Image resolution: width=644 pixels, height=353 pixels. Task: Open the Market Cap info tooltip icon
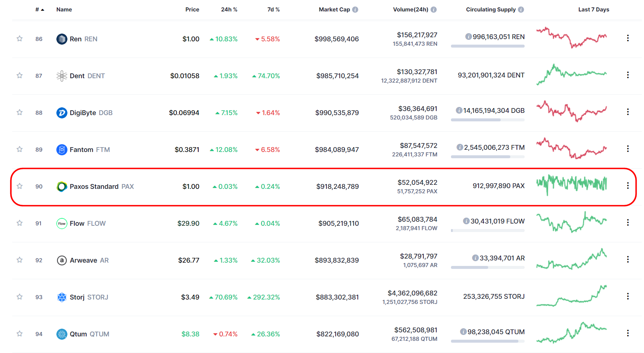click(355, 10)
